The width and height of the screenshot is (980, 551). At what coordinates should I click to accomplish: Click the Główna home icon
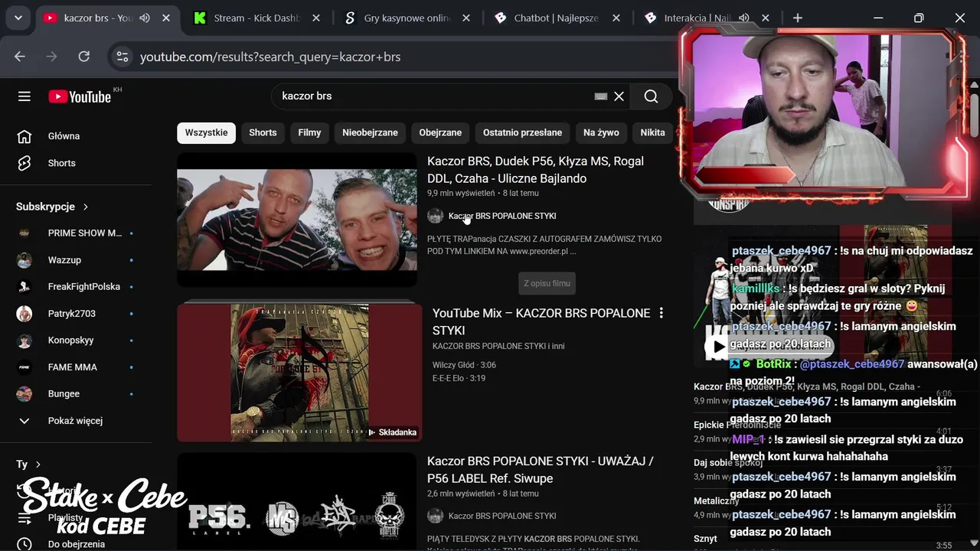pyautogui.click(x=24, y=136)
